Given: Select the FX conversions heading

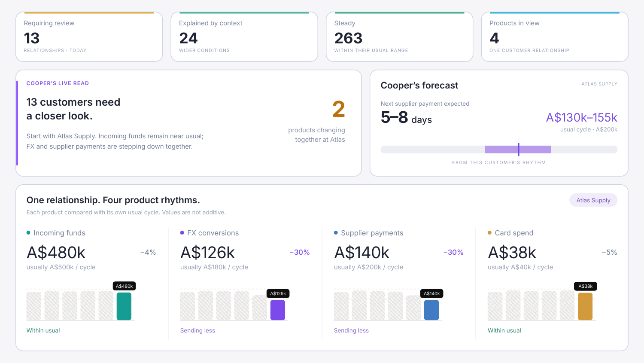Looking at the screenshot, I should [x=213, y=233].
